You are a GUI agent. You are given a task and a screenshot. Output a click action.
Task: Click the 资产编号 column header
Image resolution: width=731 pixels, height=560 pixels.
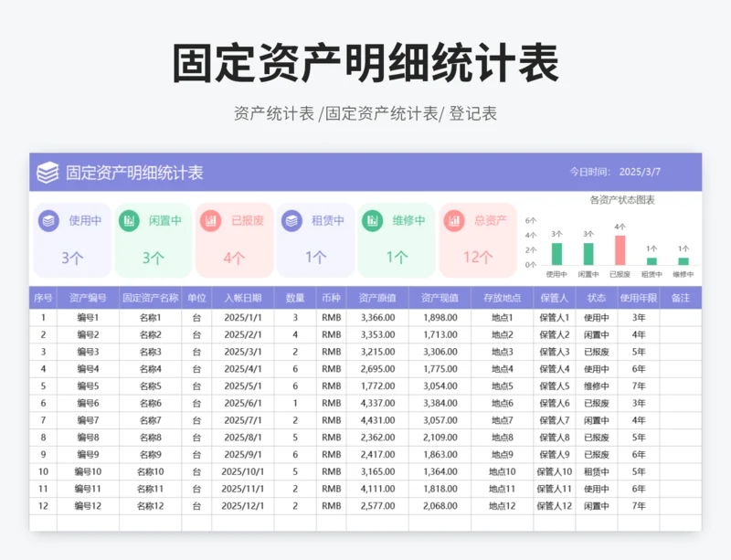click(x=88, y=298)
